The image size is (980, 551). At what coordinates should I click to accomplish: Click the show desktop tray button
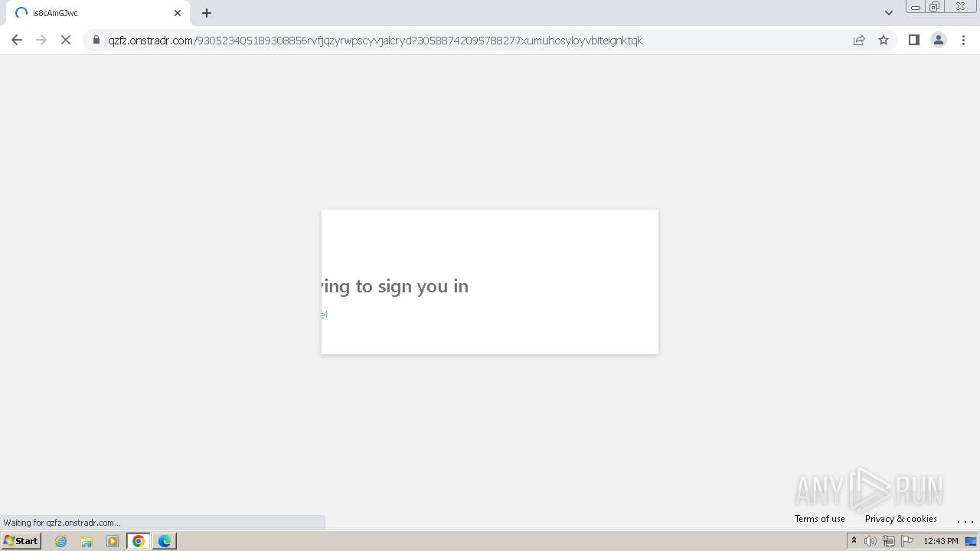point(972,541)
